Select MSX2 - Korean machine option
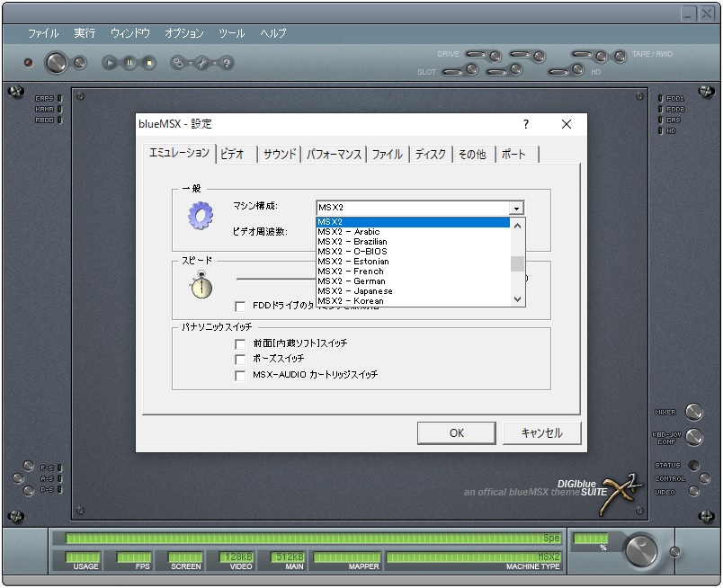The width and height of the screenshot is (723, 588). [413, 301]
